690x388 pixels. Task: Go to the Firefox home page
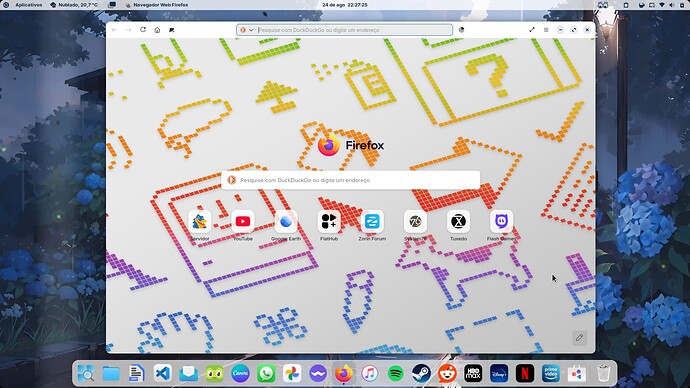click(157, 30)
